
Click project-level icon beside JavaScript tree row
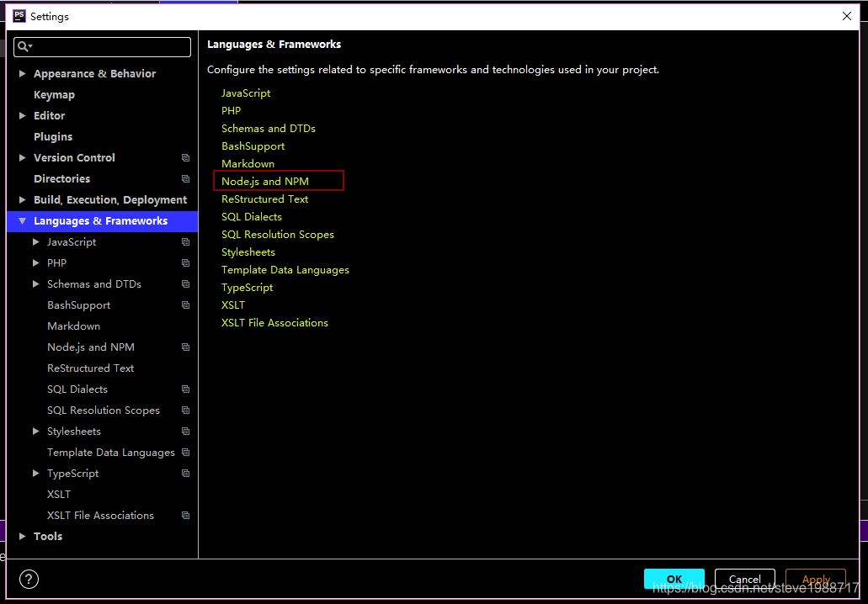click(185, 242)
